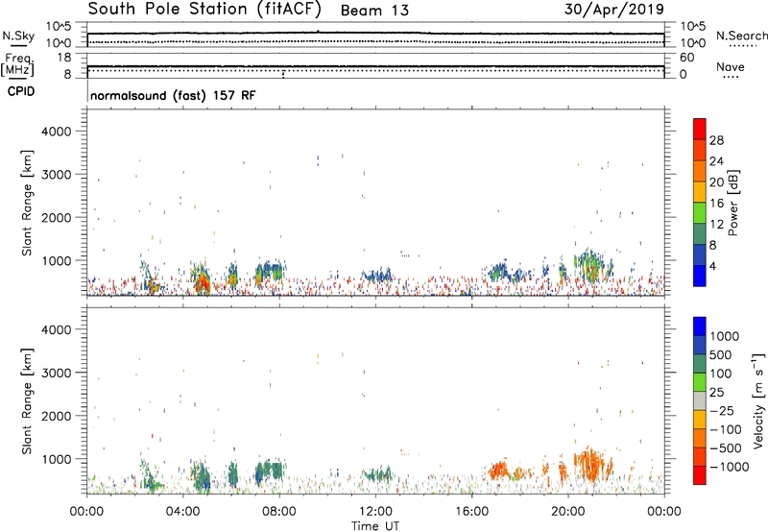Click the "24" label on power colorbar

point(716,161)
